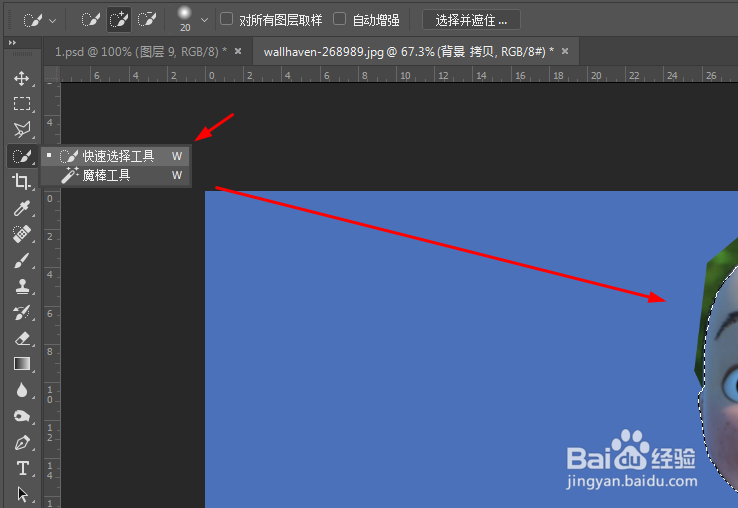This screenshot has width=738, height=508.
Task: Select the Crop tool
Action: click(x=22, y=181)
